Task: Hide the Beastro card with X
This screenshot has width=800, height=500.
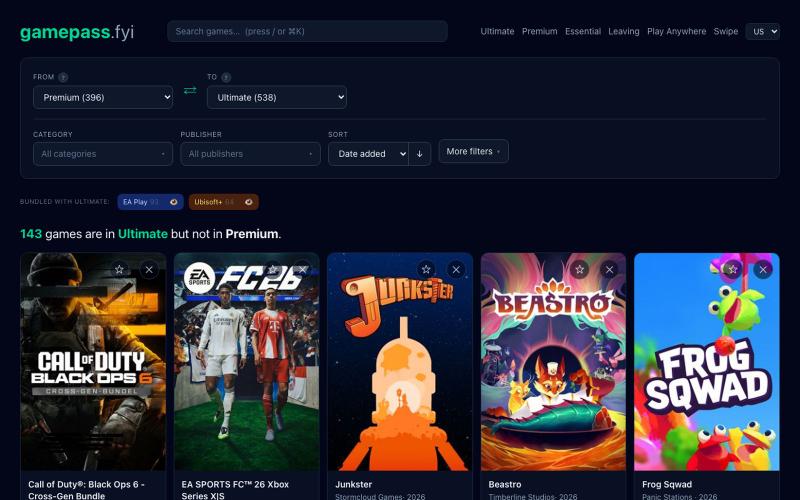Action: 609,269
